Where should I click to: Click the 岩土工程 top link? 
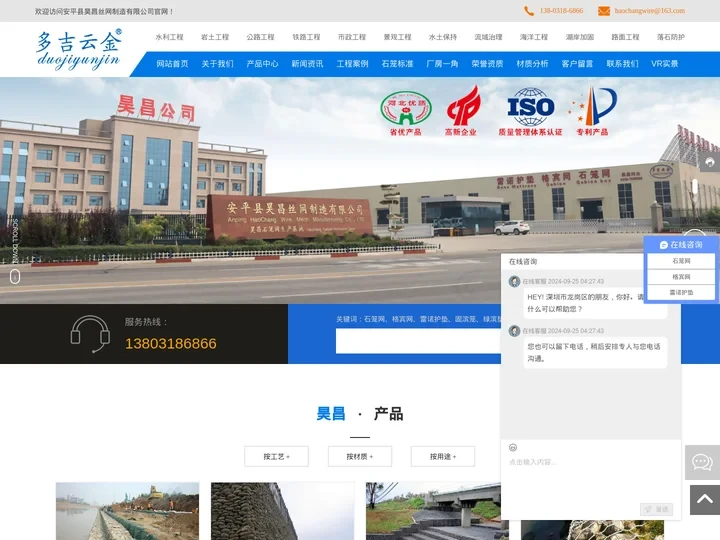click(x=215, y=37)
